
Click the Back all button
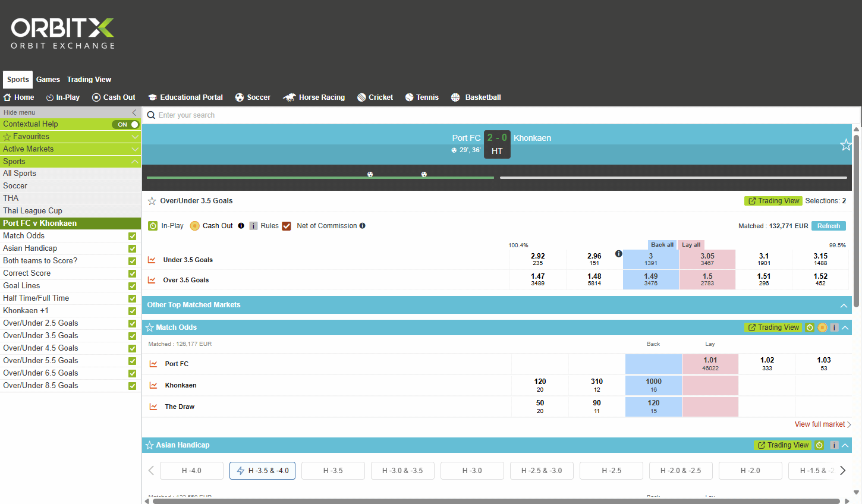pos(662,245)
